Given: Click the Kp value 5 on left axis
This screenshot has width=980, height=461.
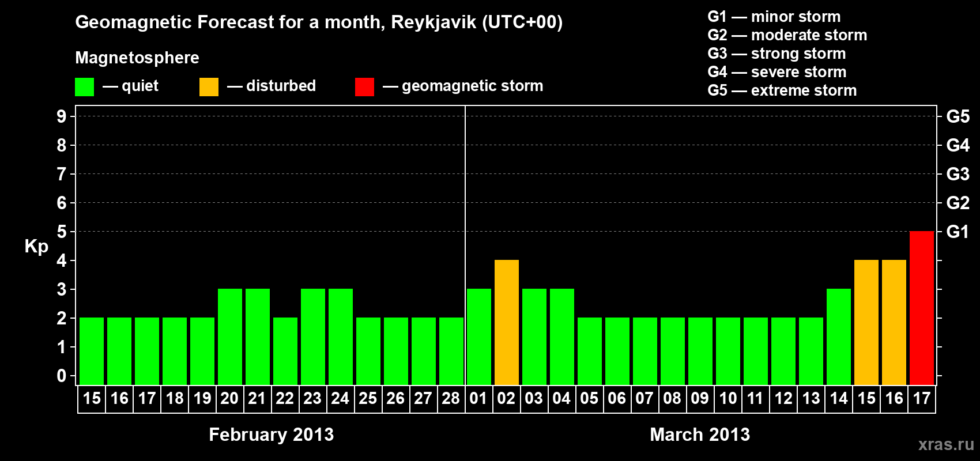Looking at the screenshot, I should tap(61, 232).
